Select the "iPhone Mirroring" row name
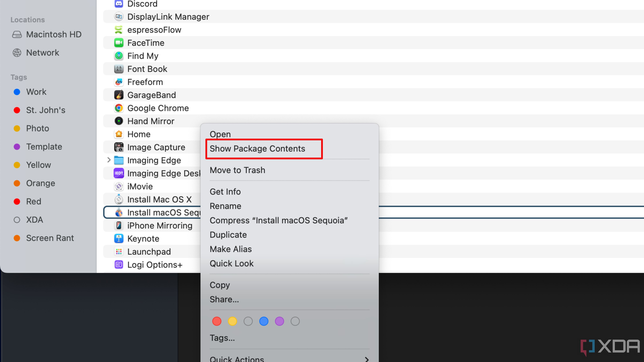 (160, 226)
